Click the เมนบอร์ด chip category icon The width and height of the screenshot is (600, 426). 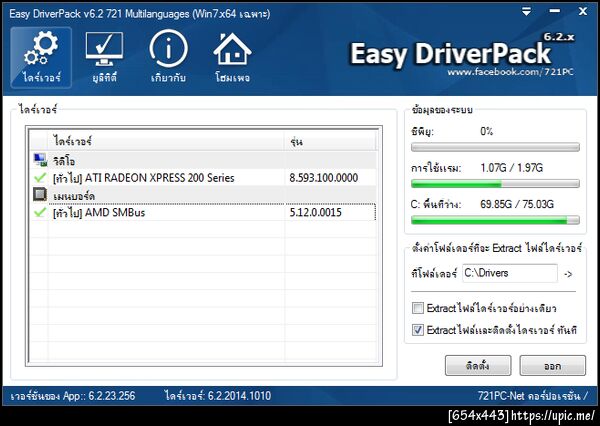40,195
